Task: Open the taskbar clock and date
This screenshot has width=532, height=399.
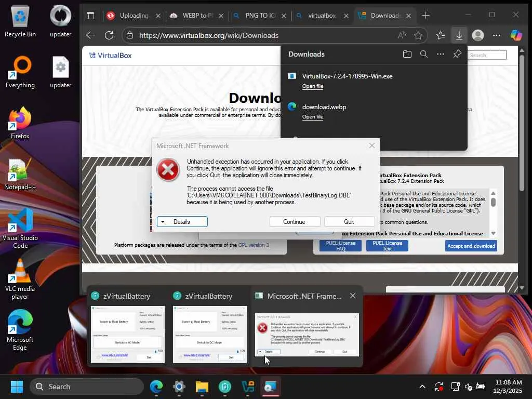Action: click(508, 387)
